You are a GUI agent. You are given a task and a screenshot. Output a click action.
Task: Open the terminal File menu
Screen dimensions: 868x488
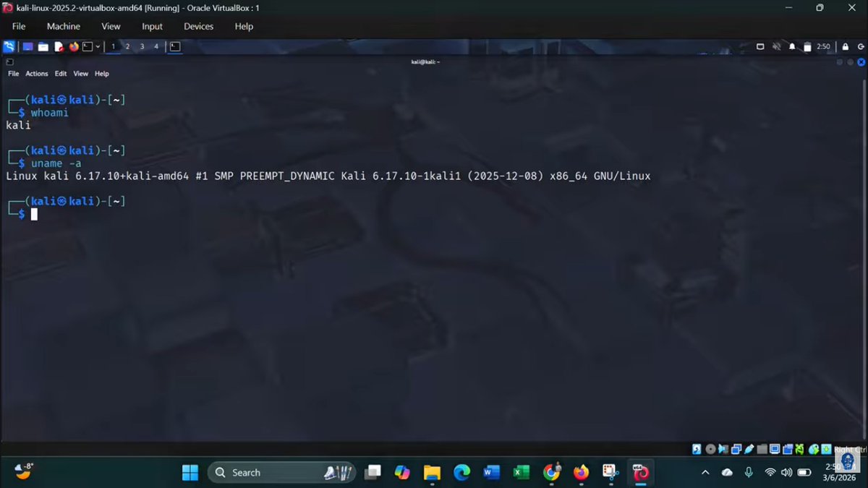pyautogui.click(x=13, y=74)
